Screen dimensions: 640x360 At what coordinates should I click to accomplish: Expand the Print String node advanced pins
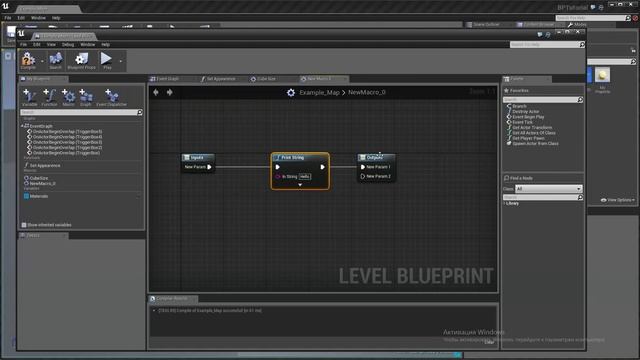[x=300, y=185]
